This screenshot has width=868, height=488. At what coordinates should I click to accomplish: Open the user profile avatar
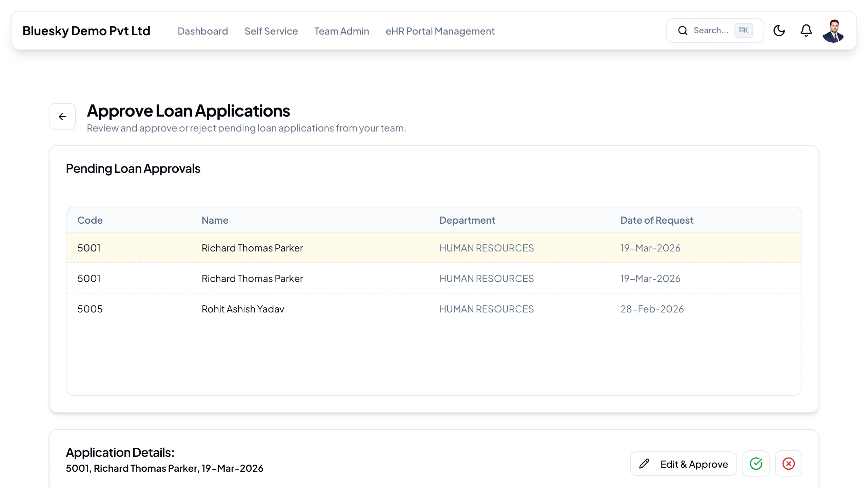coord(833,31)
